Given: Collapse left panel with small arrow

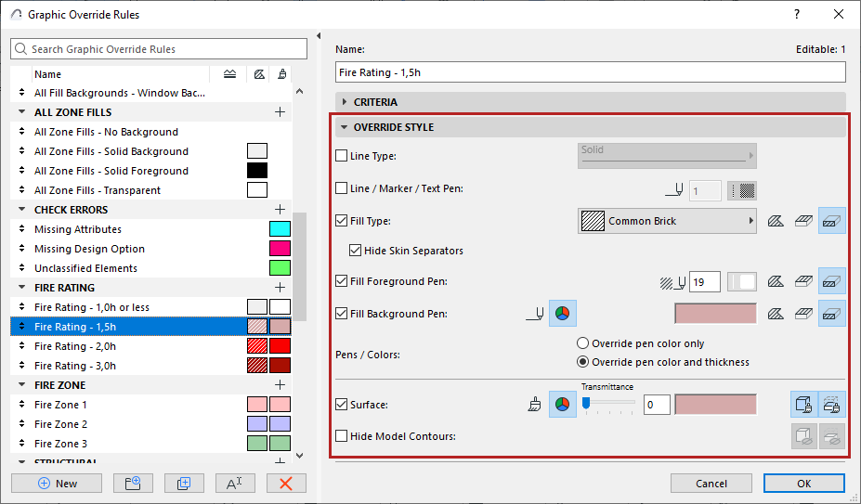Looking at the screenshot, I should click(x=319, y=36).
